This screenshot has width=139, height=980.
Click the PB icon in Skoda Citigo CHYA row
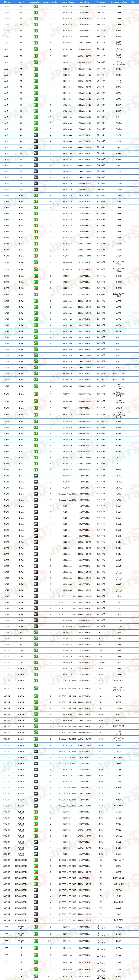pyautogui.click(x=36, y=650)
